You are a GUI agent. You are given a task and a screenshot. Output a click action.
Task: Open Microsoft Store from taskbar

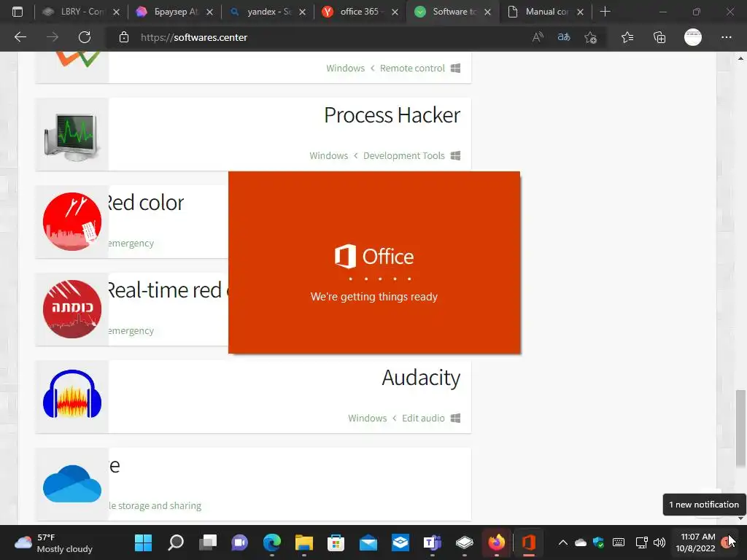click(336, 542)
